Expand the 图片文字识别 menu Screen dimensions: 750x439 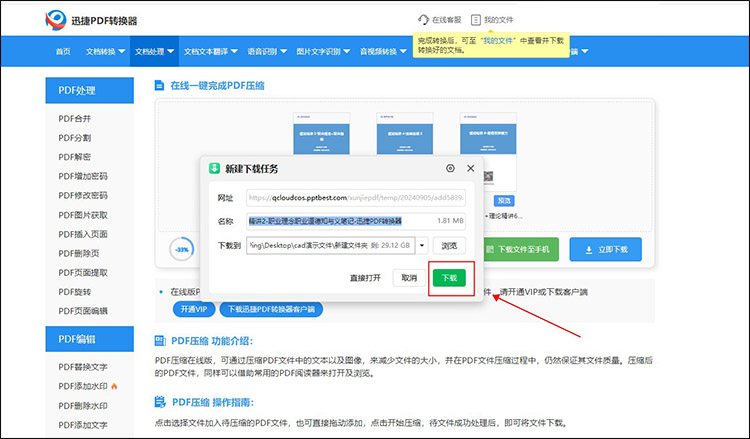click(x=323, y=51)
